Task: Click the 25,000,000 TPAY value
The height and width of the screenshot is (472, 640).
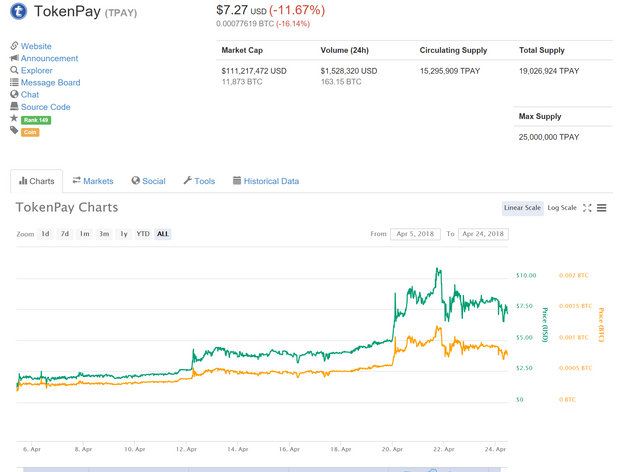Action: click(549, 137)
